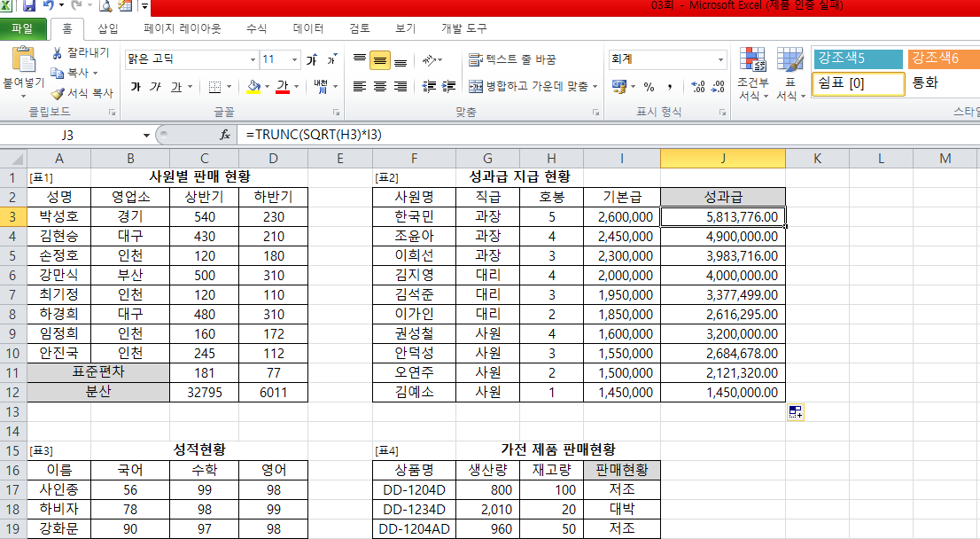Viewport: 980px width, 539px height.
Task: Click the increase decimal places icon
Action: 697,87
